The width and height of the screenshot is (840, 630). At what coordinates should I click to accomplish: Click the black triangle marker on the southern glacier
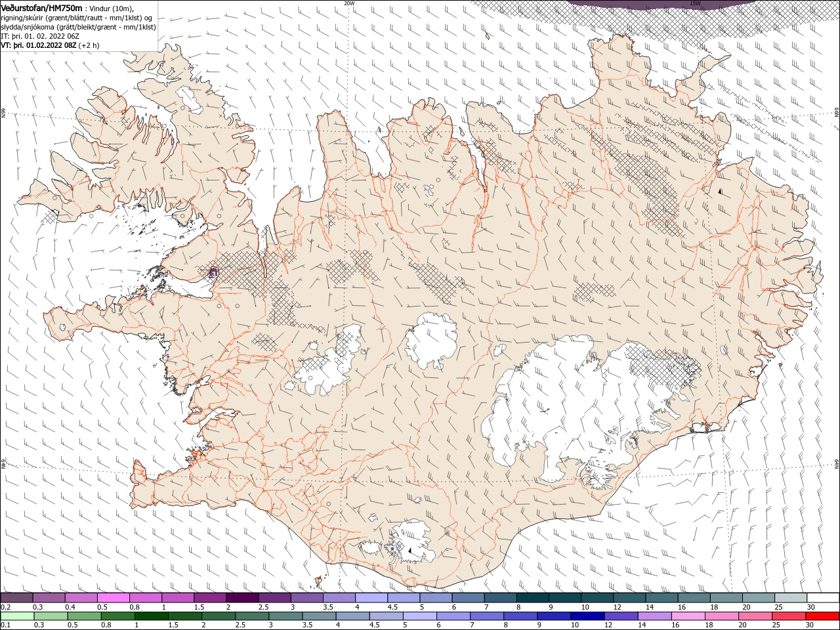coord(410,551)
